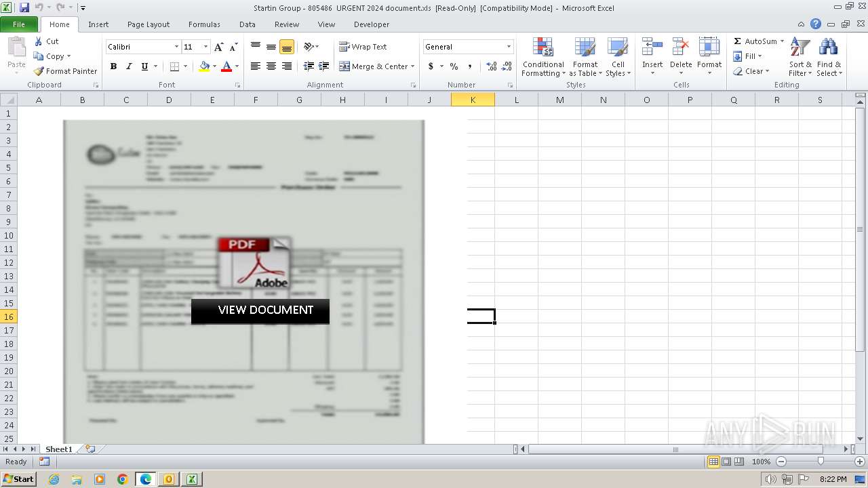Toggle Middle Align
This screenshot has height=488, width=868.
click(x=271, y=47)
